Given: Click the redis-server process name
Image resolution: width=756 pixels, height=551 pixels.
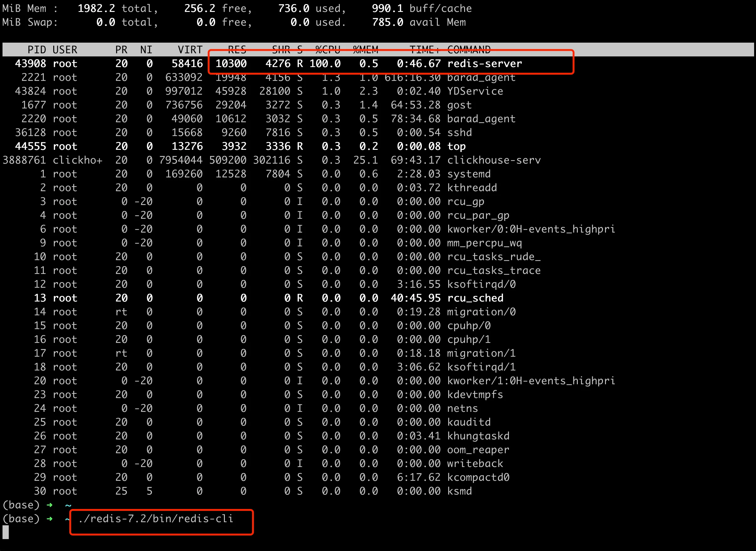Looking at the screenshot, I should (484, 63).
